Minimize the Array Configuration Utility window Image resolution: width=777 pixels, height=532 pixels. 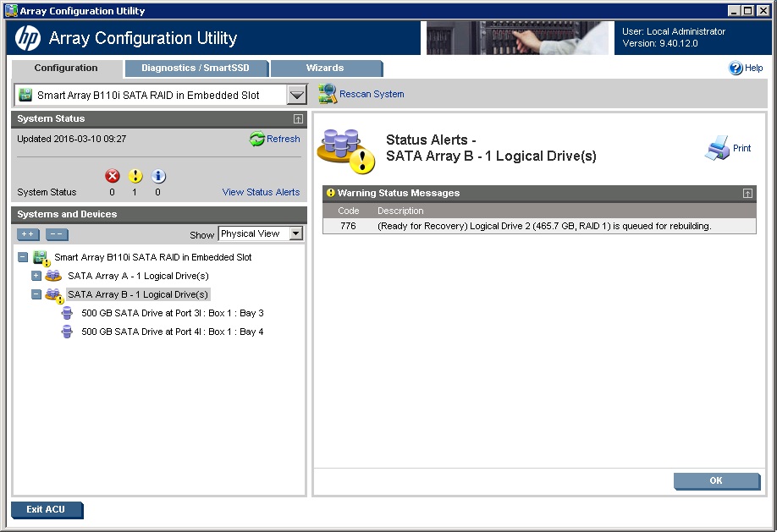pos(734,10)
